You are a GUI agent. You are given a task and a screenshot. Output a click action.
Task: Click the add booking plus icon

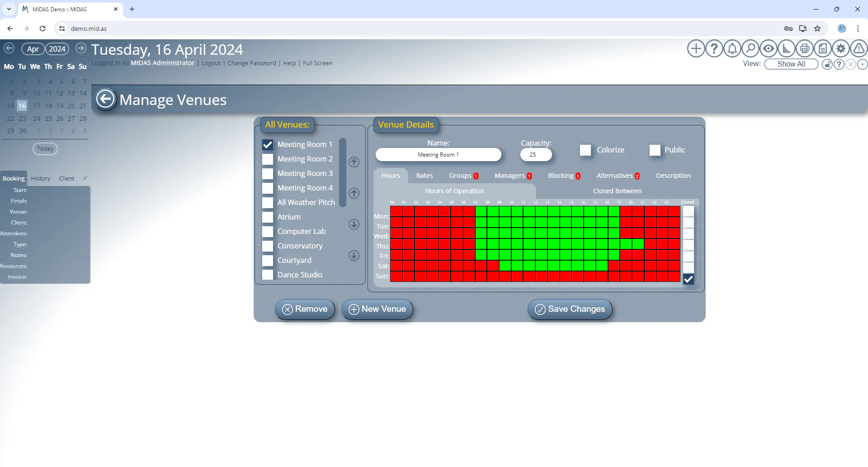696,48
